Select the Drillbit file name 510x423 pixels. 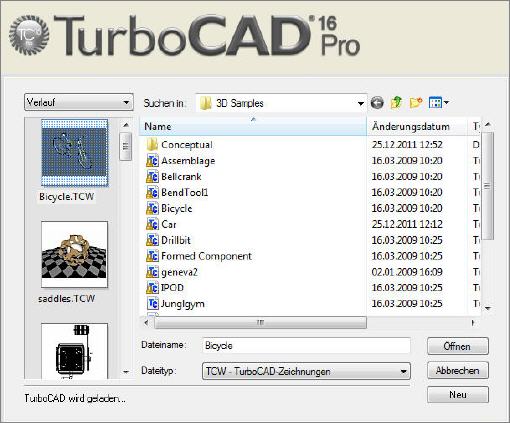click(x=176, y=240)
